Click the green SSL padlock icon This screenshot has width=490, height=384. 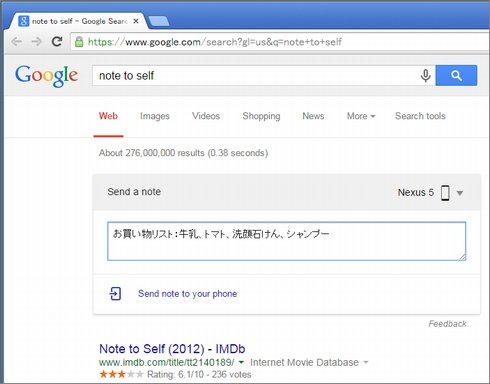point(79,42)
